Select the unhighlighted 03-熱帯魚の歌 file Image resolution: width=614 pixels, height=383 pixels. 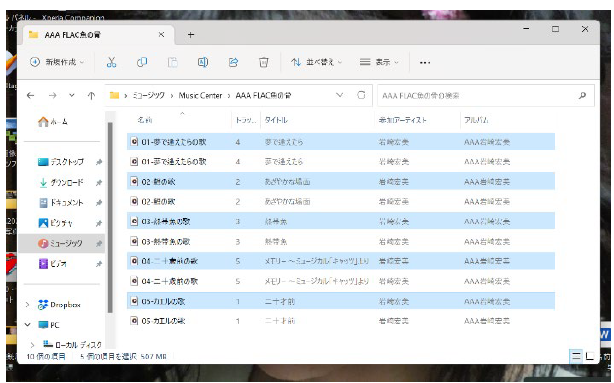coord(341,241)
